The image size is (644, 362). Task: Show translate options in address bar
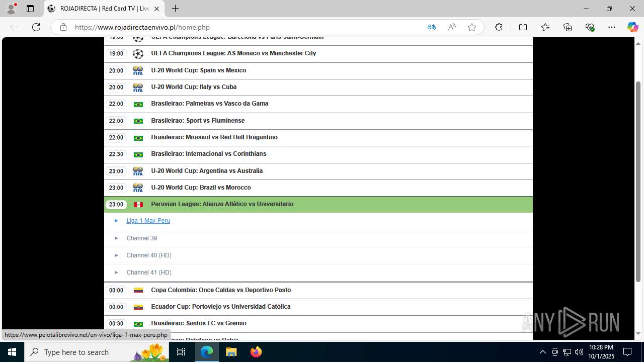(432, 27)
